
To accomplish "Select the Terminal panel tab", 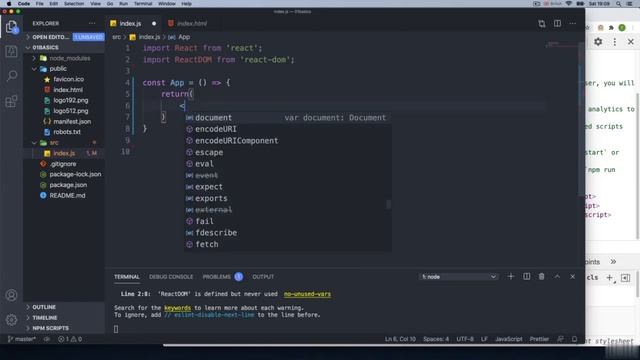I will (127, 277).
